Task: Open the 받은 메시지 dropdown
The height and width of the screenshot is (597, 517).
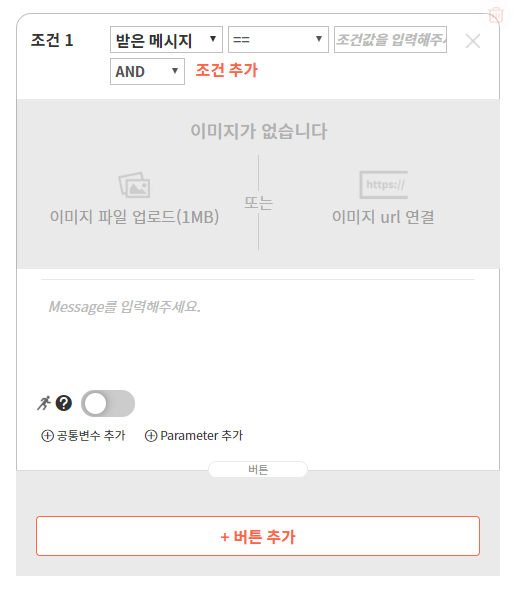Action: (x=166, y=40)
